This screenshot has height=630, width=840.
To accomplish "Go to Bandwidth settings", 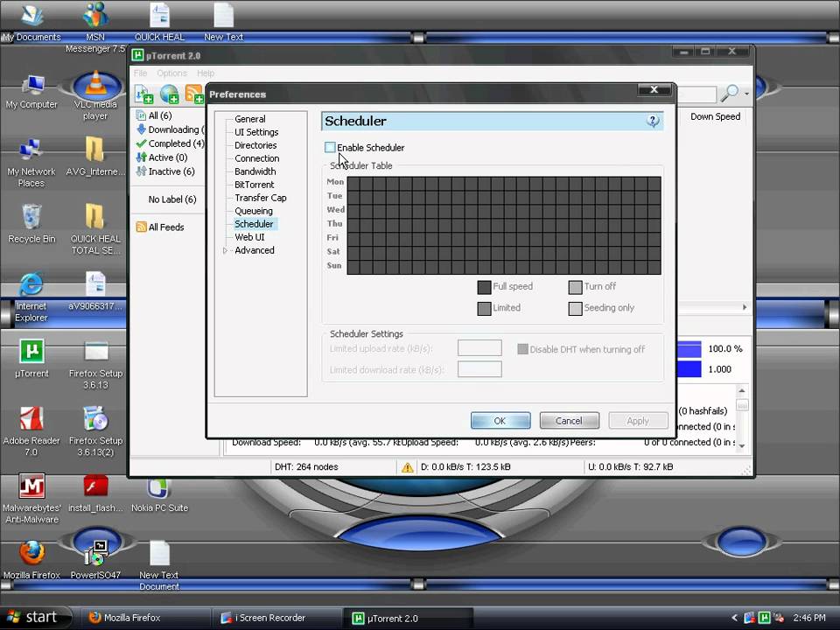I will tap(255, 171).
